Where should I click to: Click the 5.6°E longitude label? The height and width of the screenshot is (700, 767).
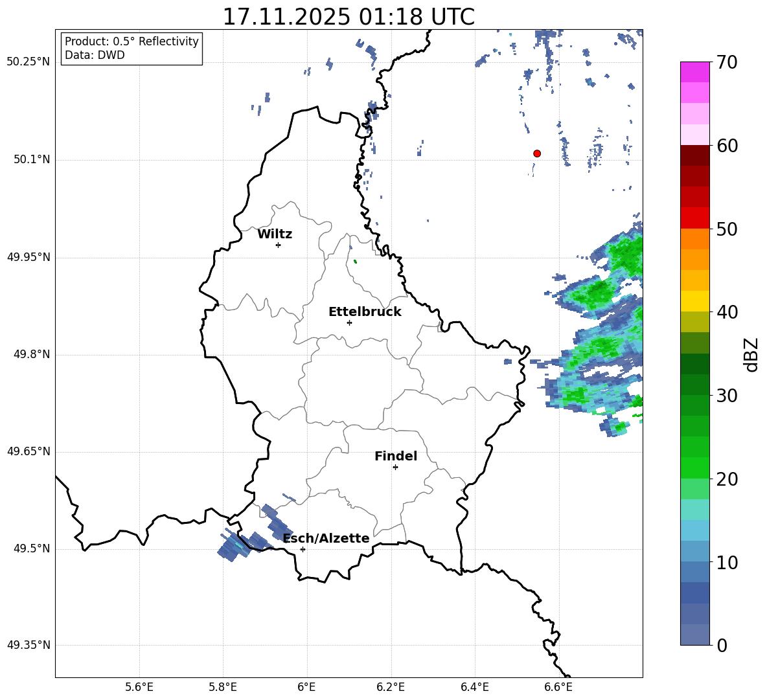click(x=139, y=688)
